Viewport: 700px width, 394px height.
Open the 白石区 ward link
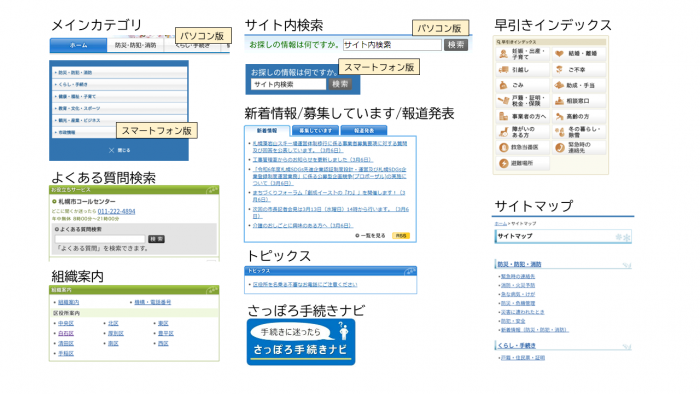66,333
